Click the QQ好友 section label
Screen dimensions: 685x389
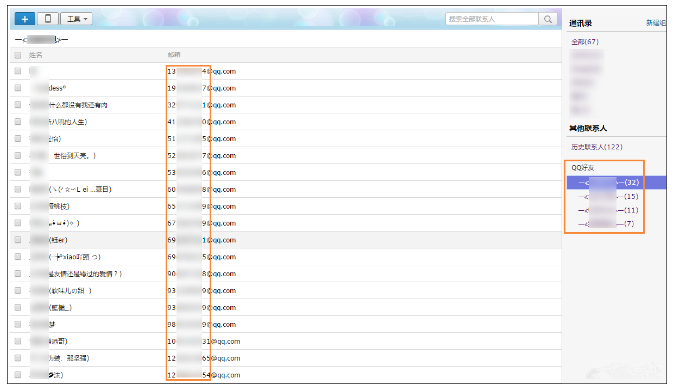pos(582,168)
